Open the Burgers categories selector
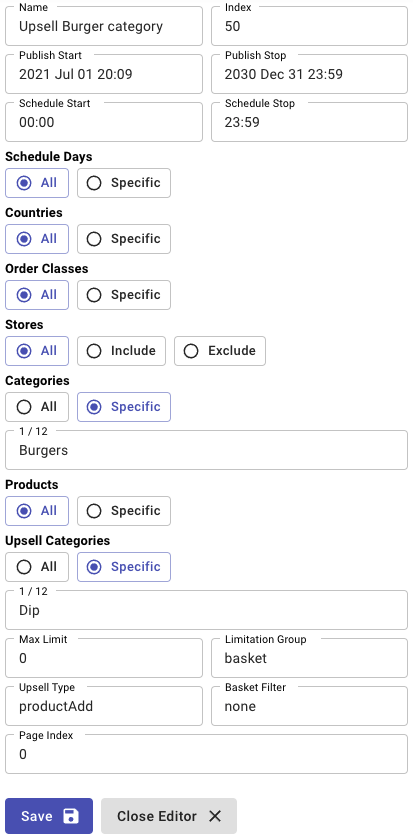The height and width of the screenshot is (839, 413). [x=206, y=450]
